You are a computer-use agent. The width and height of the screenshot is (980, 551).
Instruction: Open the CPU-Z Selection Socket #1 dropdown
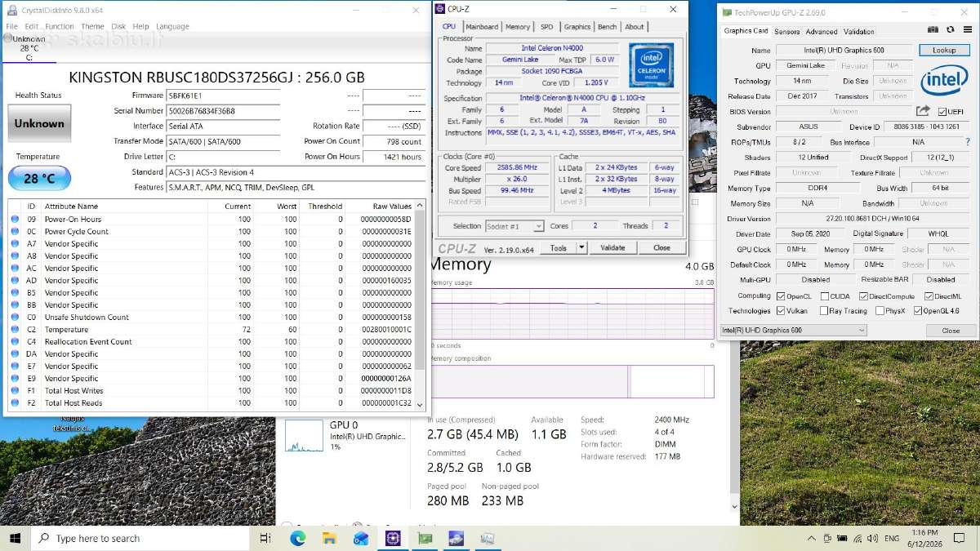coord(514,226)
